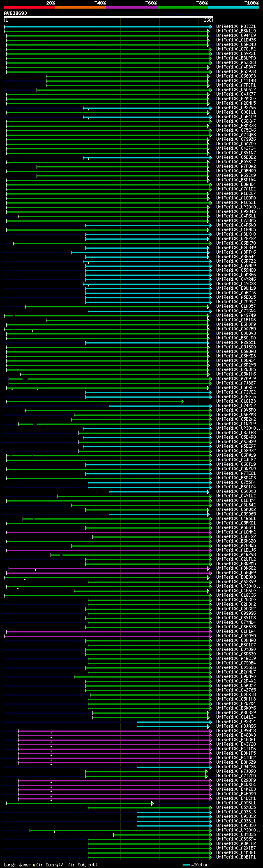Viewport: 263px width, 868px height.
Task: Click the Large gaps legend text
Action: [x=51, y=865]
